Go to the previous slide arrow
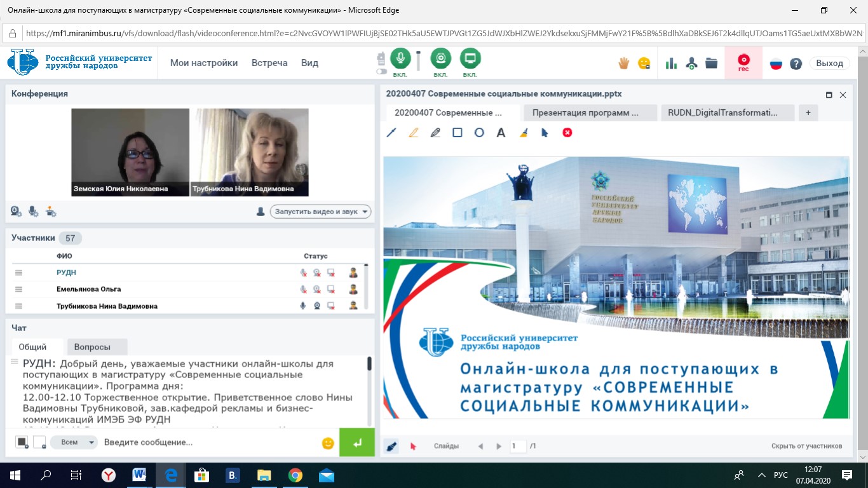Screen dimensions: 868x488 pyautogui.click(x=481, y=446)
